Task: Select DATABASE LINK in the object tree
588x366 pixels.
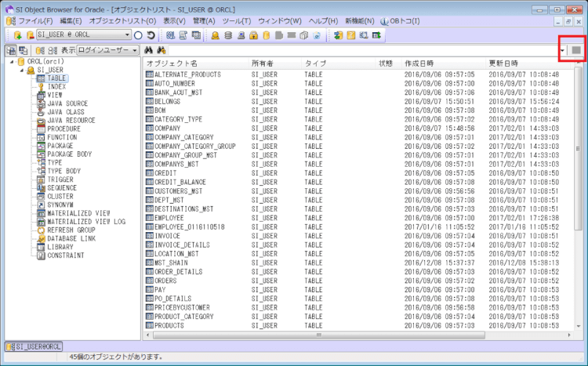Action: tap(71, 238)
